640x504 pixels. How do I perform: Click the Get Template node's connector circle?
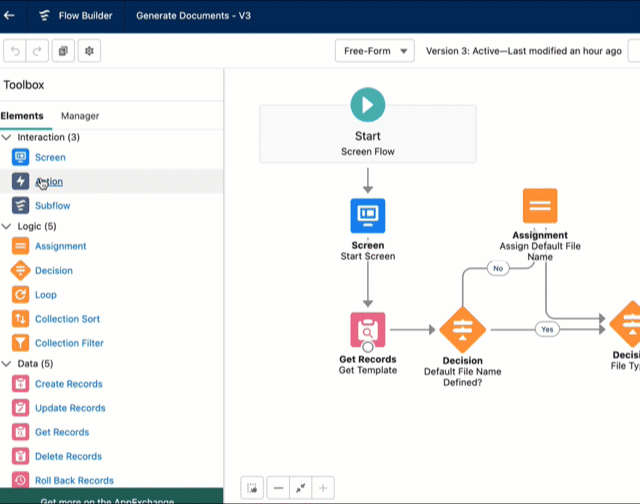368,347
